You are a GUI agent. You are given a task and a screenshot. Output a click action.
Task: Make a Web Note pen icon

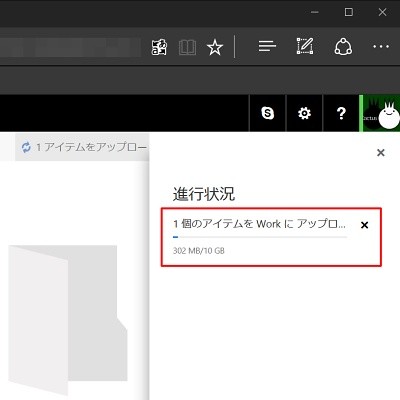point(305,46)
